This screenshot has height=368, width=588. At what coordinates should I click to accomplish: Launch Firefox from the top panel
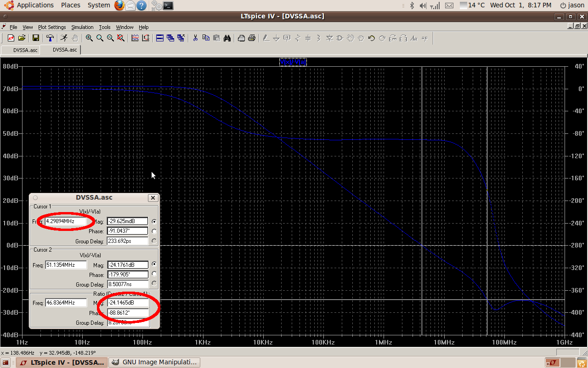tap(119, 6)
